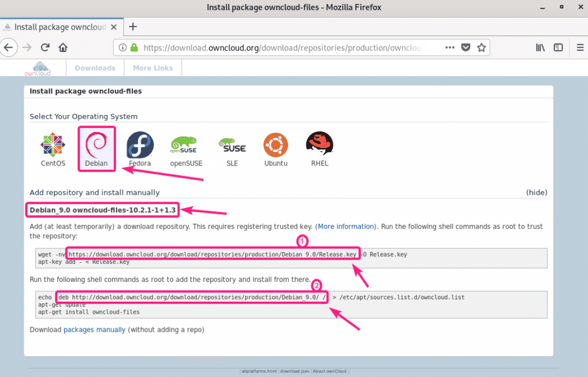Click the packages manually link
This screenshot has height=377, width=588.
click(x=94, y=329)
